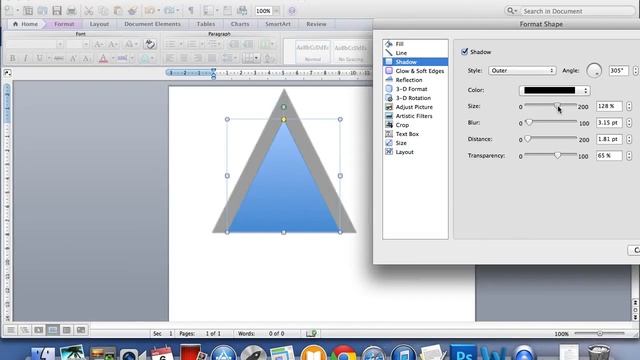Image resolution: width=640 pixels, height=360 pixels.
Task: Open Finder from the Dock
Action: 43,353
